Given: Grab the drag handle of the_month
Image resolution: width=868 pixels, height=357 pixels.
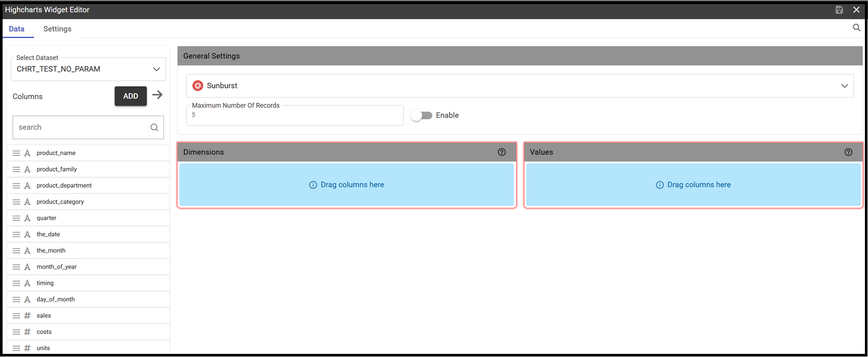Looking at the screenshot, I should (x=17, y=251).
